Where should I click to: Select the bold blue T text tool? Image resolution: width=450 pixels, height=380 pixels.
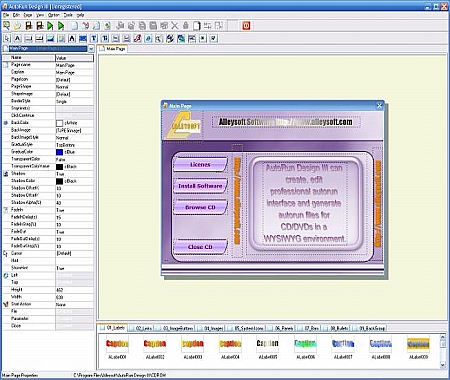pyautogui.click(x=94, y=39)
